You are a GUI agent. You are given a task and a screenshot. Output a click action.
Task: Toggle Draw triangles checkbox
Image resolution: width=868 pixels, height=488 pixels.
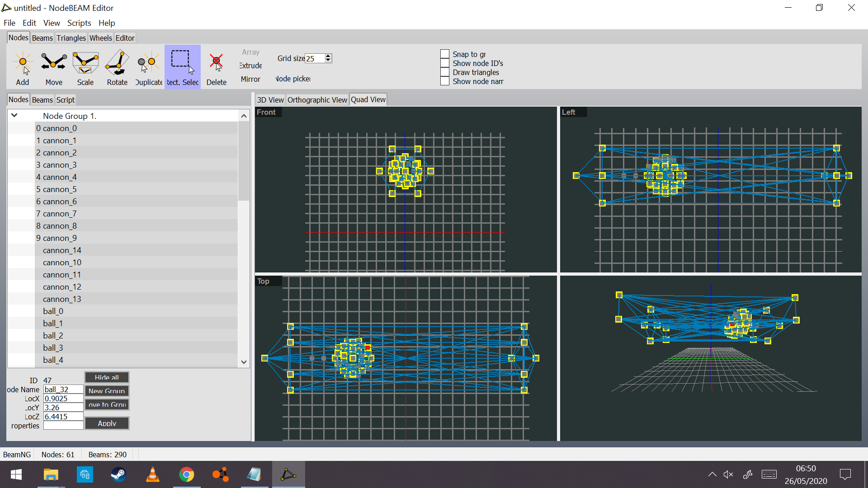tap(445, 72)
